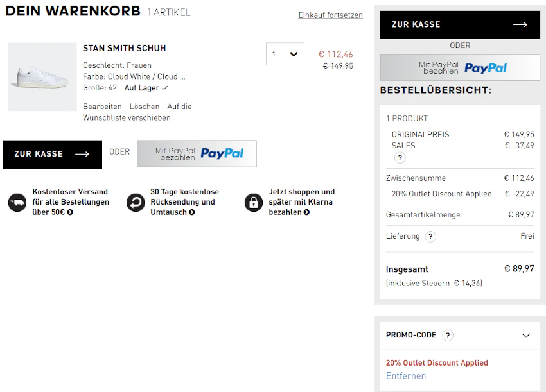Screen dimensions: 546x392
Task: Click 'Entfernen' to remove the promo discount
Action: click(406, 376)
